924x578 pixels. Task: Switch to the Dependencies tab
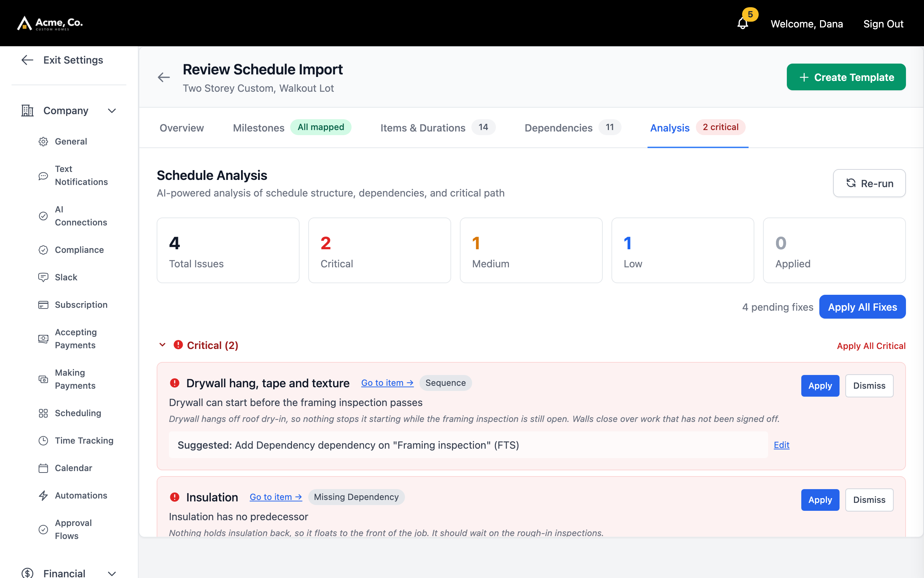573,127
